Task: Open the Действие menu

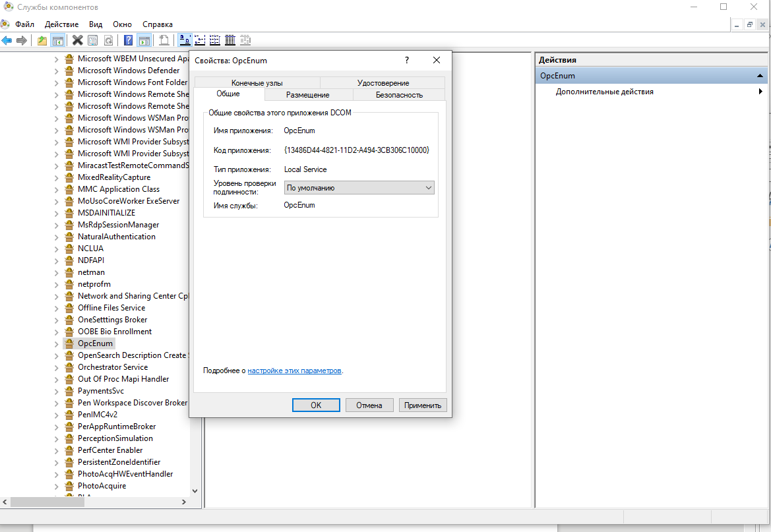Action: pos(61,24)
